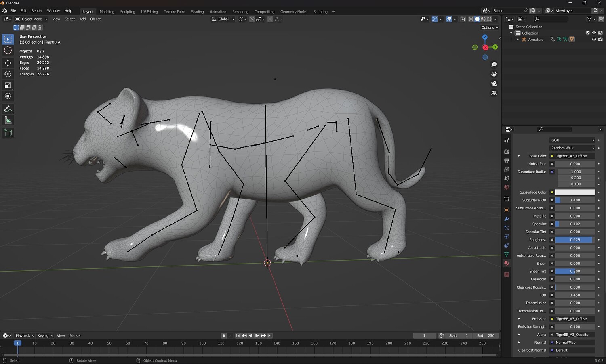Image resolution: width=606 pixels, height=364 pixels.
Task: Click the Base Color TigerBB_A3_Diffuse link
Action: tap(572, 156)
